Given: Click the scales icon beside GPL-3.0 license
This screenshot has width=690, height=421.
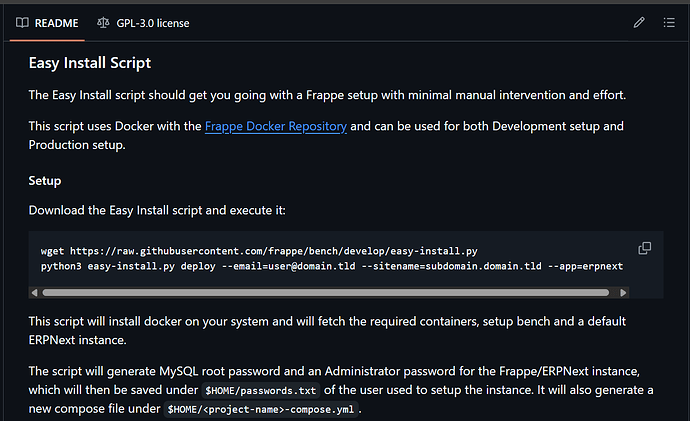Looking at the screenshot, I should [x=104, y=22].
